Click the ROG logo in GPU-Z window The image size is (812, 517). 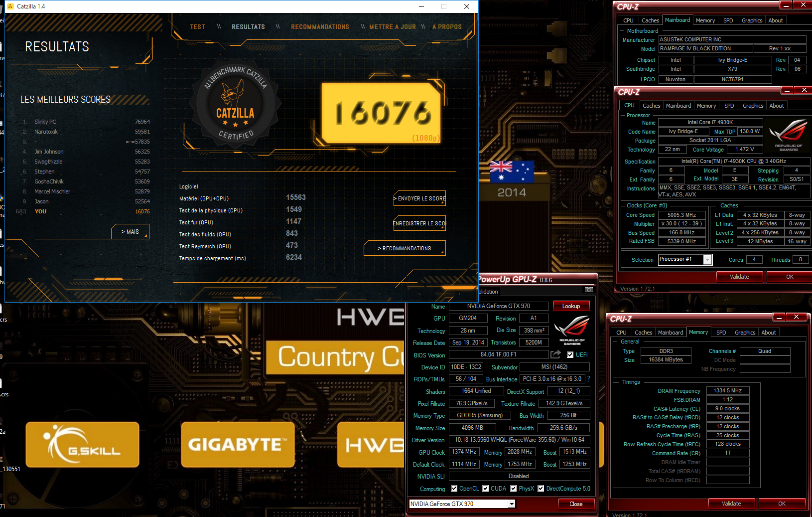click(572, 330)
